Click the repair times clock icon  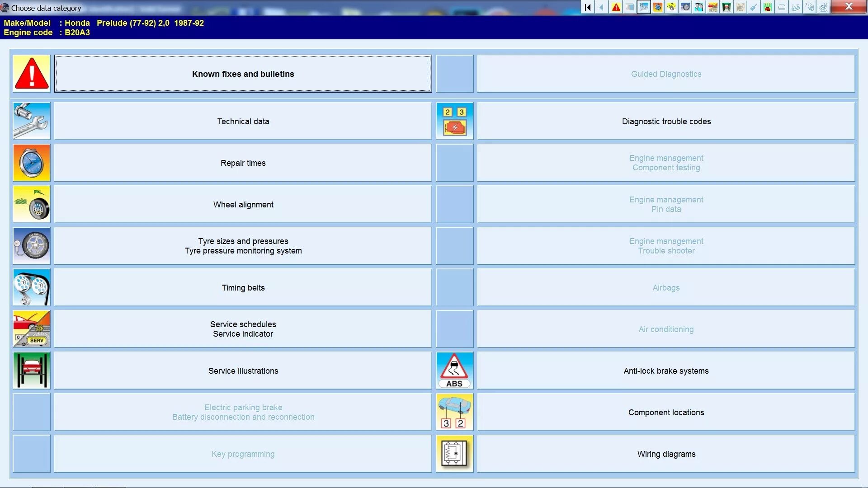[x=31, y=163]
